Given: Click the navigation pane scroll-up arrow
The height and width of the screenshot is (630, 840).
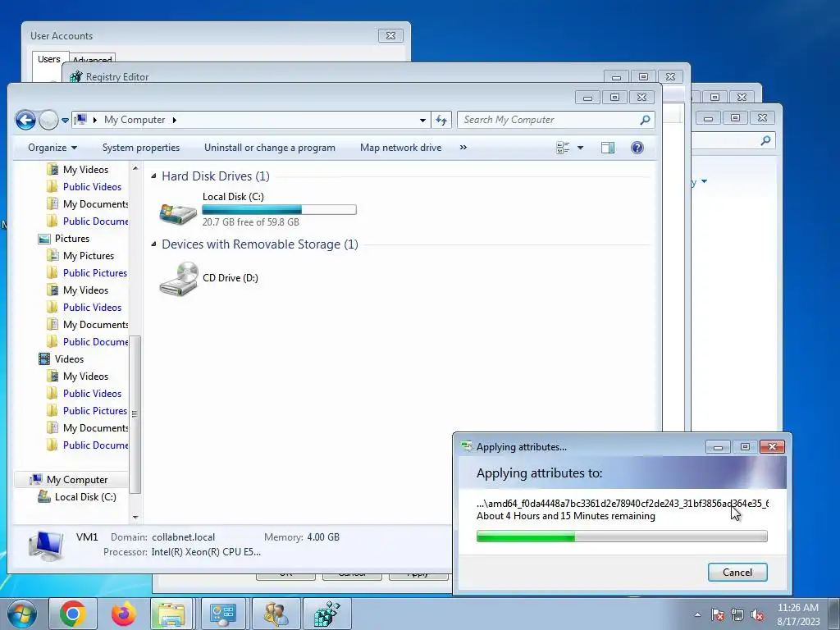Looking at the screenshot, I should tap(135, 168).
